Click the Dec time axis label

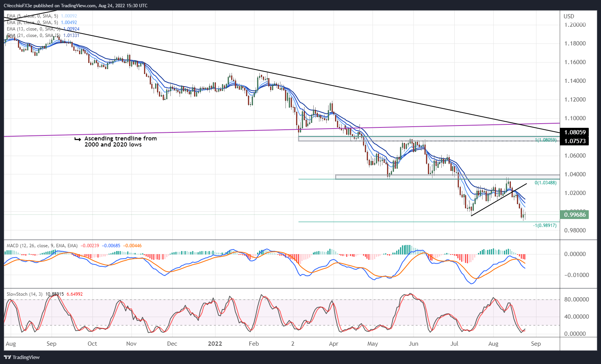[172, 344]
